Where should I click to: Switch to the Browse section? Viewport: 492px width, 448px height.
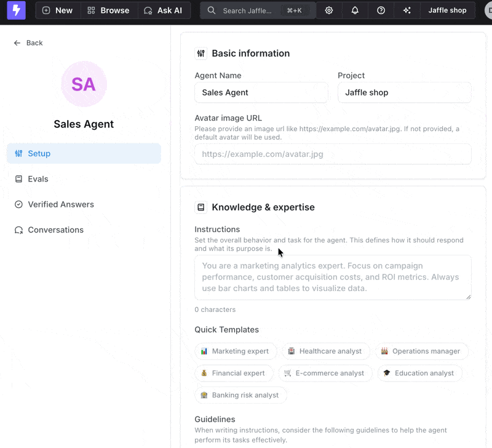click(109, 10)
